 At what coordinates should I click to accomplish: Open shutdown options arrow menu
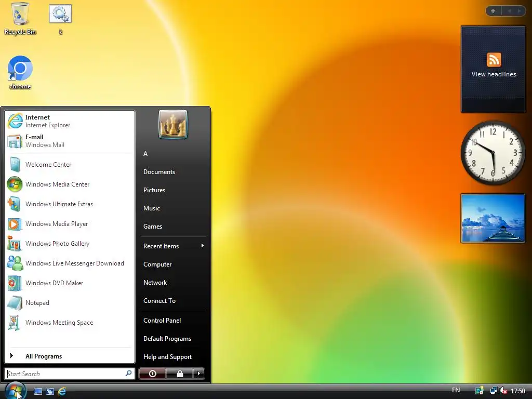pos(199,374)
